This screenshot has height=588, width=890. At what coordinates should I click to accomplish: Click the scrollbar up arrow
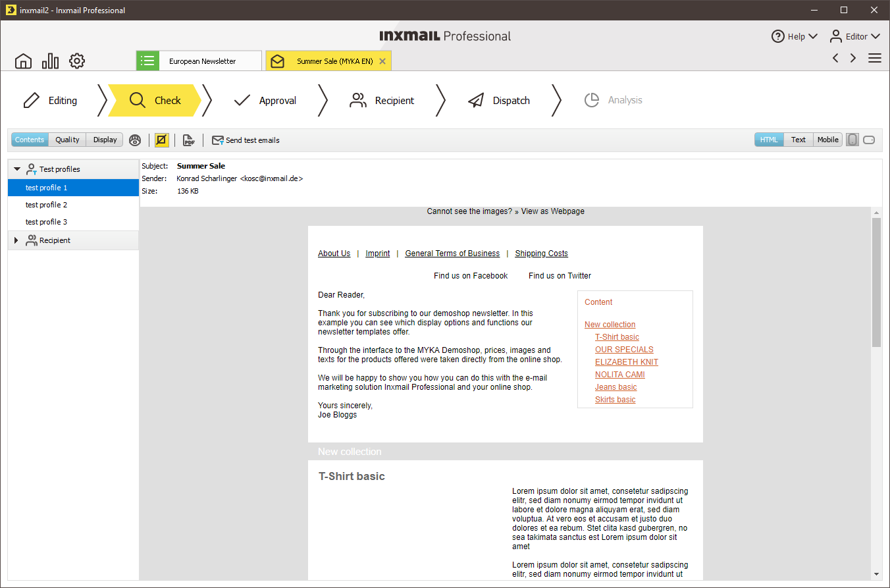(x=876, y=213)
